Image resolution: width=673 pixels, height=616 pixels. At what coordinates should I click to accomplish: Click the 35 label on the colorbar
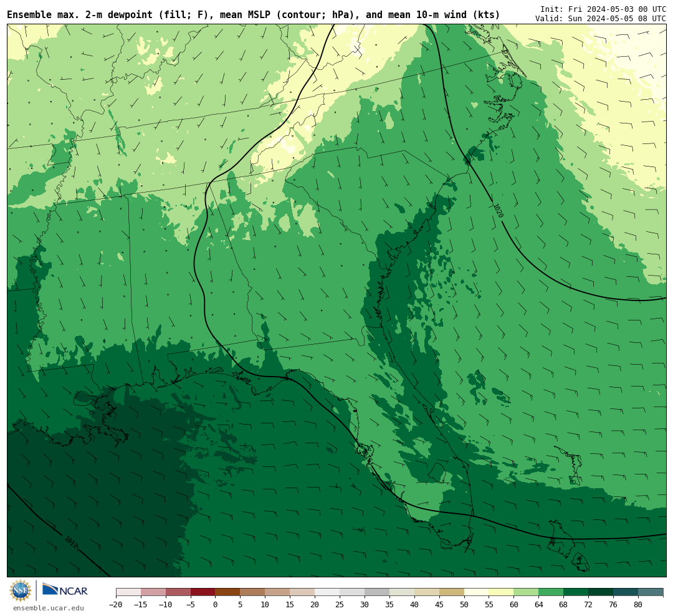point(389,604)
